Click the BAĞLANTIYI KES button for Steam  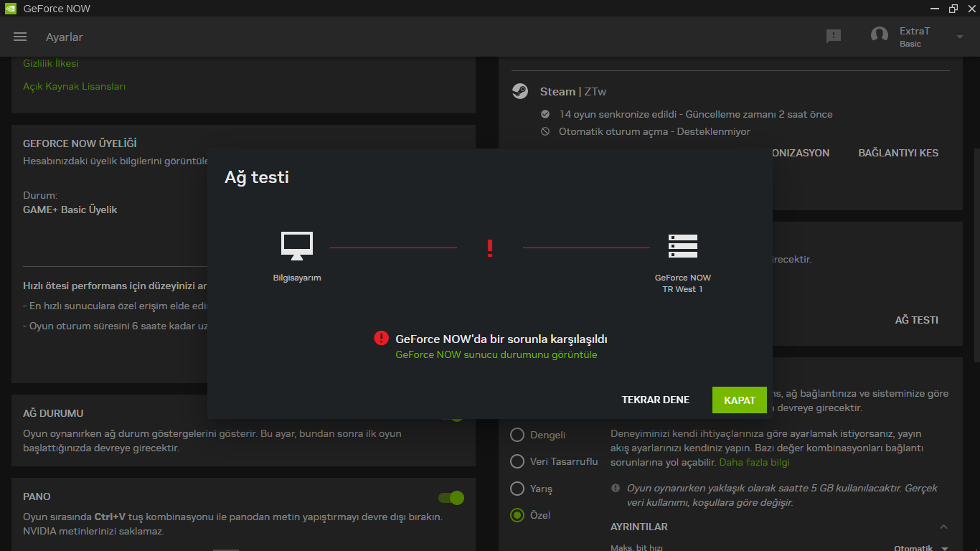click(898, 153)
